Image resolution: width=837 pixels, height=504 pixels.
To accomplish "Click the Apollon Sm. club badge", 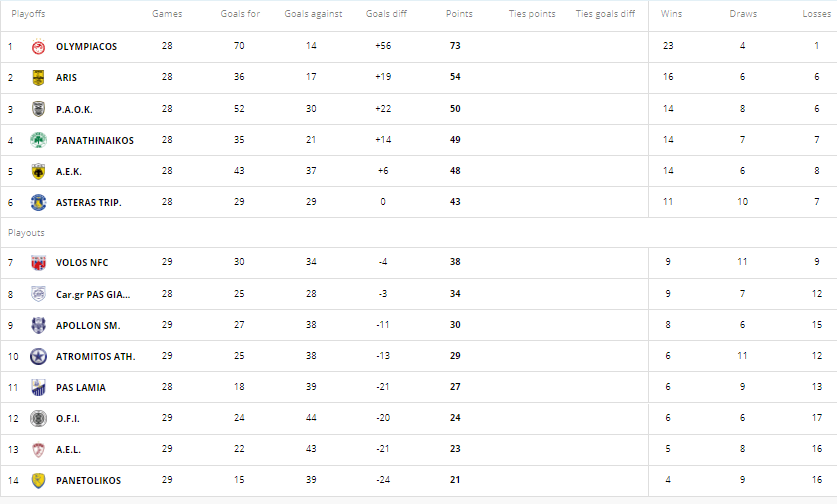I will click(x=38, y=325).
